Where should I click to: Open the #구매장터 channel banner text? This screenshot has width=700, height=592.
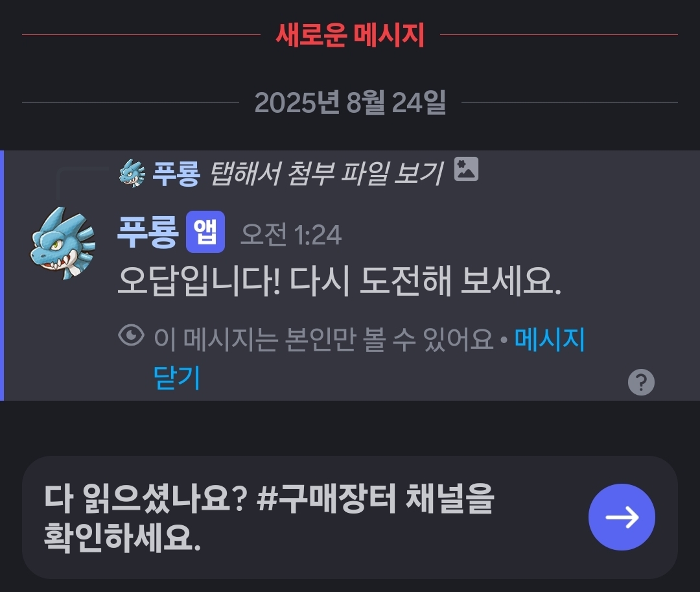coord(269,517)
